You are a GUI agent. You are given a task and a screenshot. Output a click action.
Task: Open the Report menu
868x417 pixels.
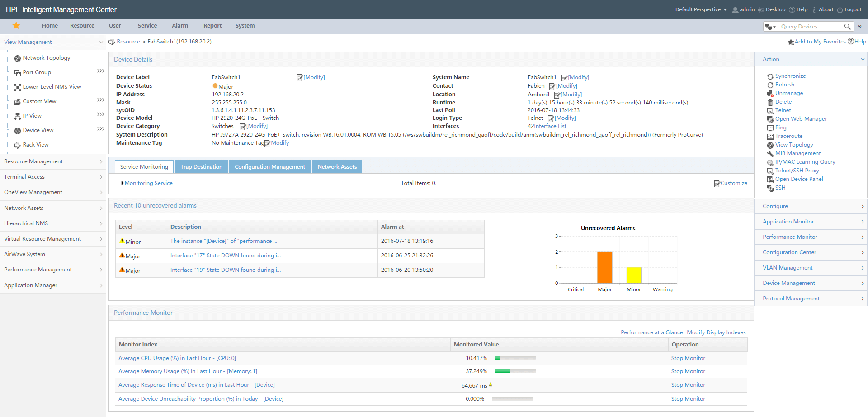(x=212, y=26)
